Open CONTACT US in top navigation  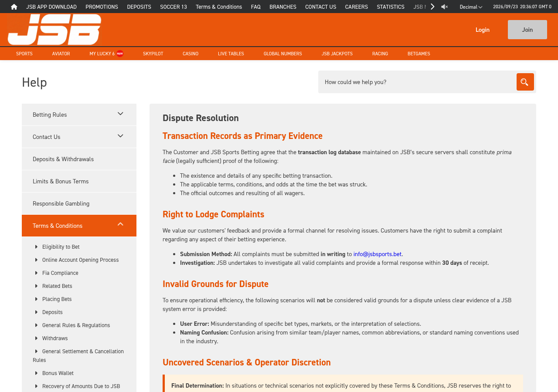pyautogui.click(x=321, y=7)
